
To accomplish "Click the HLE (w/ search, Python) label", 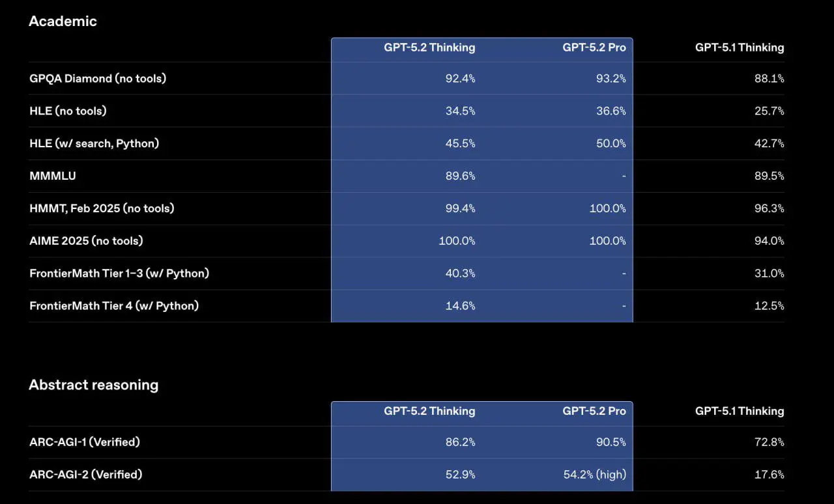I will pyautogui.click(x=94, y=144).
